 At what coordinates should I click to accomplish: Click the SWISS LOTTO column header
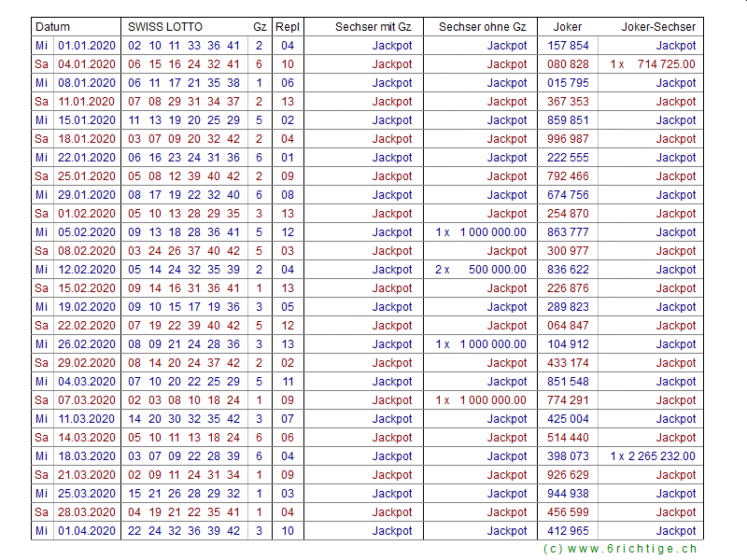[165, 27]
